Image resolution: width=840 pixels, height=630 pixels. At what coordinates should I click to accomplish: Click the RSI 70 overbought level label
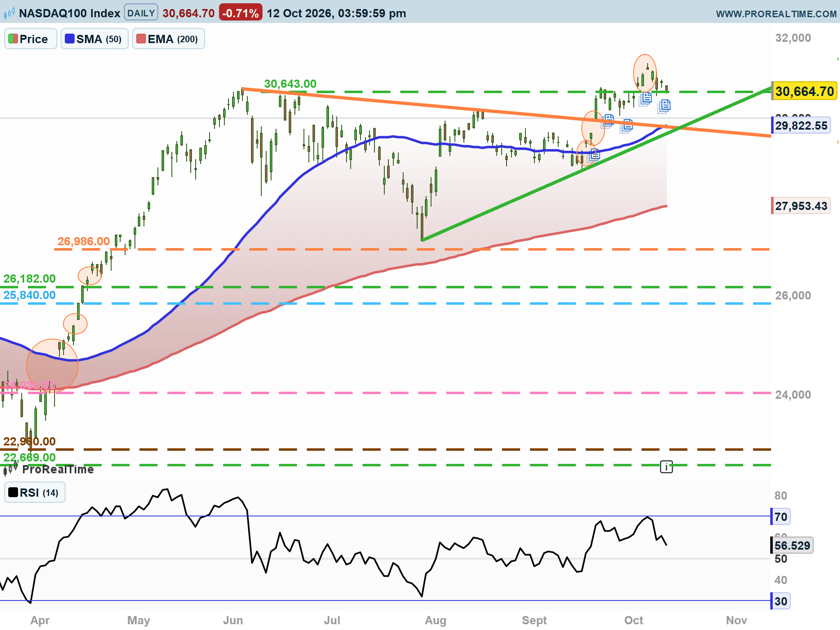point(781,516)
